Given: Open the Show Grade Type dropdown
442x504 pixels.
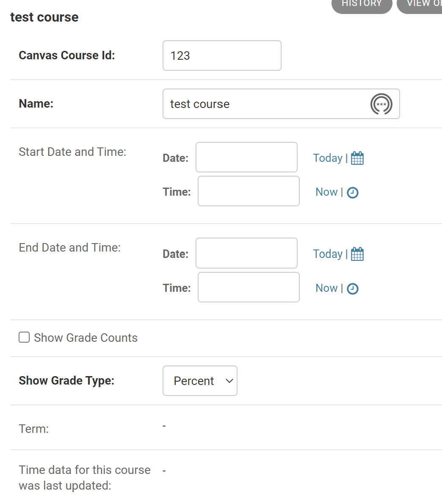Looking at the screenshot, I should coord(199,380).
